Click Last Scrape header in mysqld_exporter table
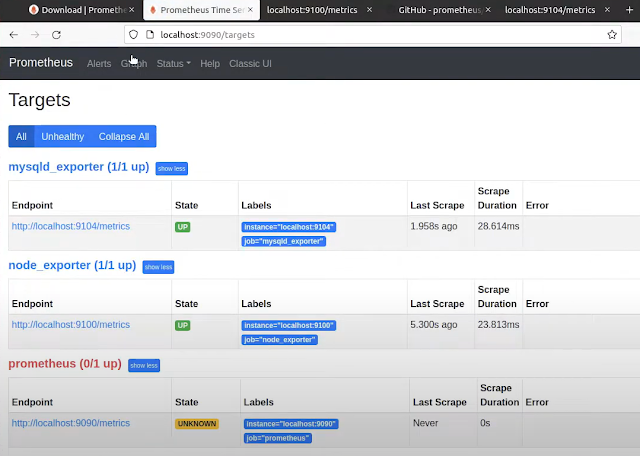 pyautogui.click(x=437, y=205)
